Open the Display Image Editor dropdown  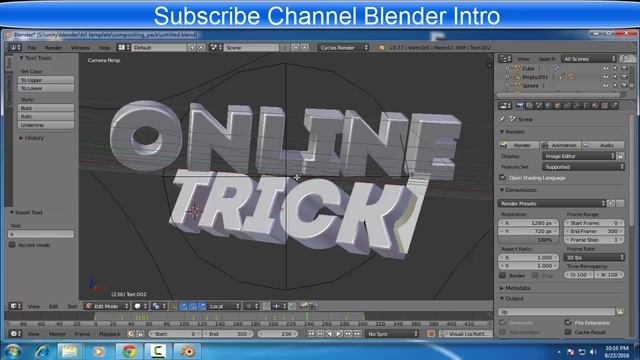coord(579,156)
